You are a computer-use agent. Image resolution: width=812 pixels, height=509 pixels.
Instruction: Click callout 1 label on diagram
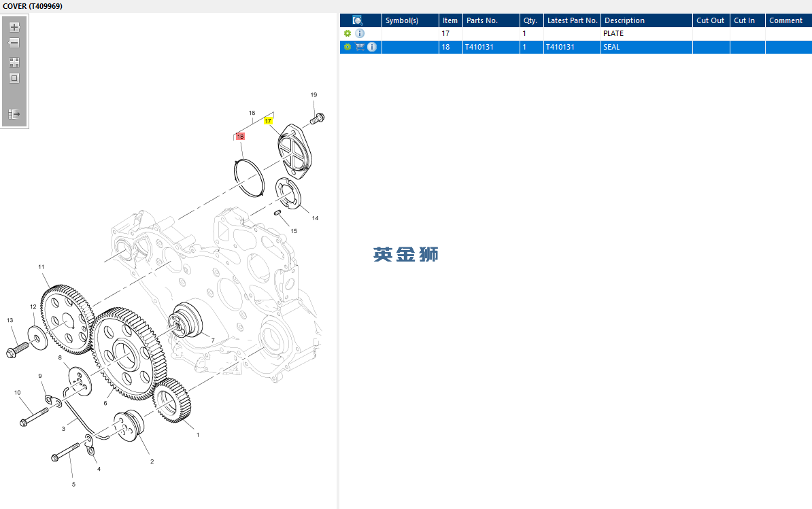[198, 435]
